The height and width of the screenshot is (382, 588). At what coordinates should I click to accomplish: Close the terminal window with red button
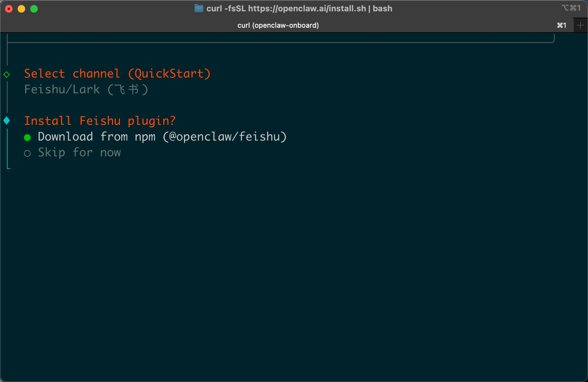pos(9,9)
